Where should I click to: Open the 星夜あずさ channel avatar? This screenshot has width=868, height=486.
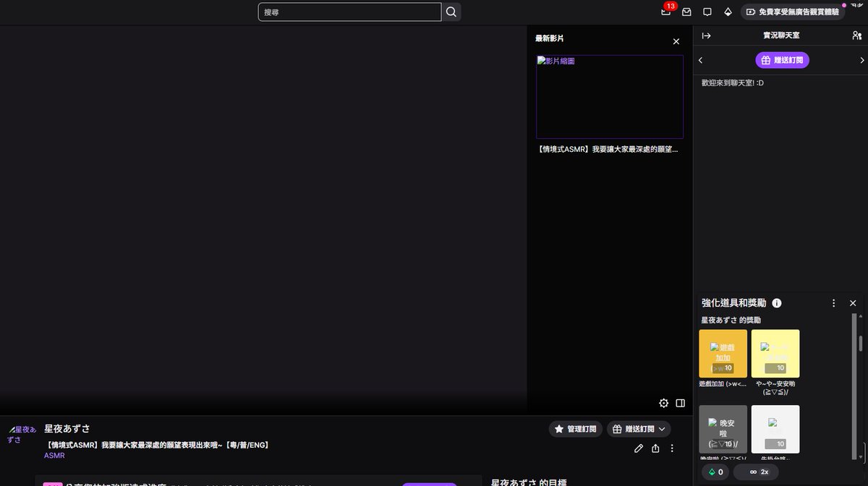click(22, 435)
